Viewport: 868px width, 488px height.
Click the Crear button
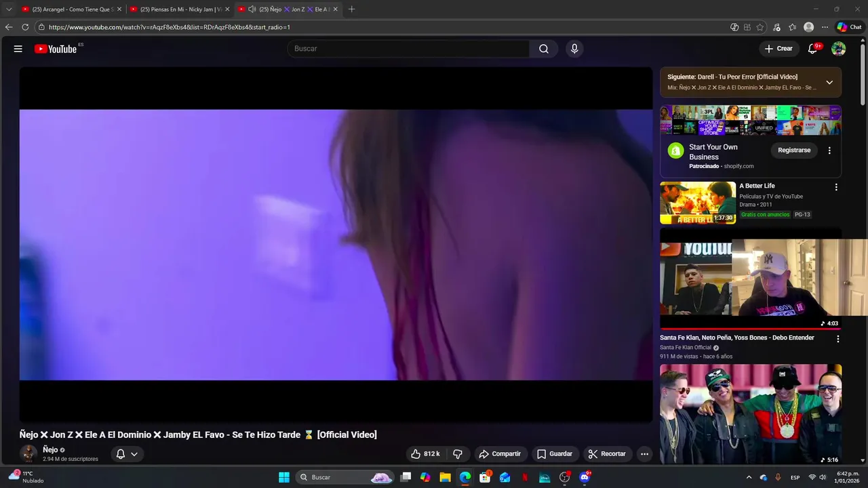pos(778,49)
